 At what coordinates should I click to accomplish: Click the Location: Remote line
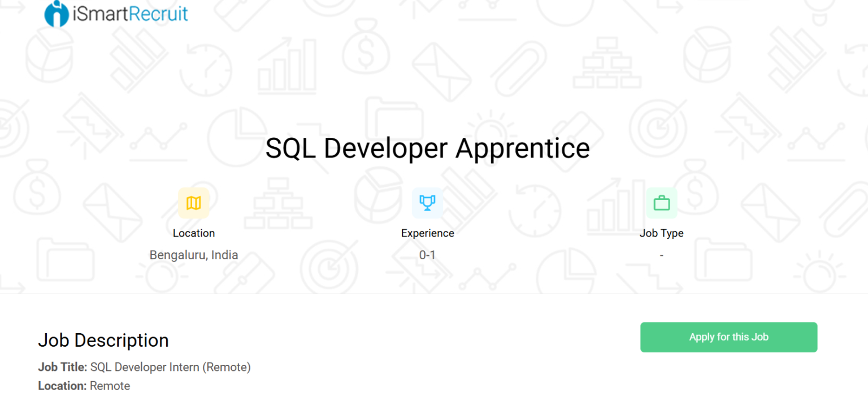click(x=84, y=386)
